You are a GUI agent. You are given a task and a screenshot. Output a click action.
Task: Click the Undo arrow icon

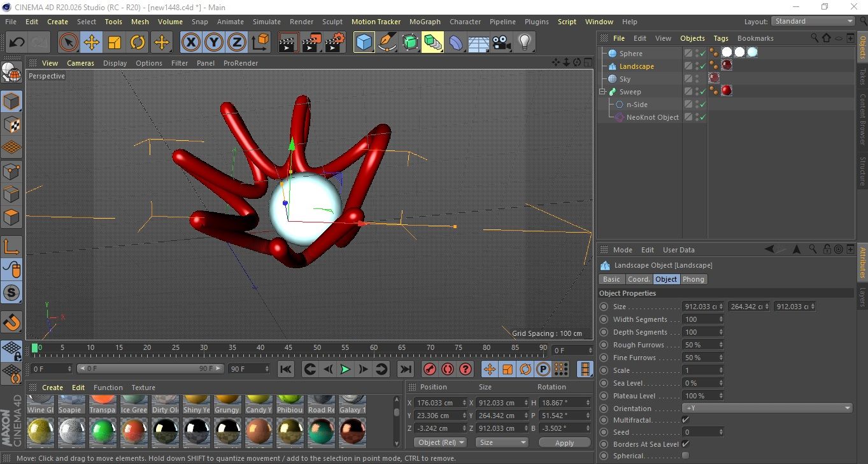click(17, 43)
